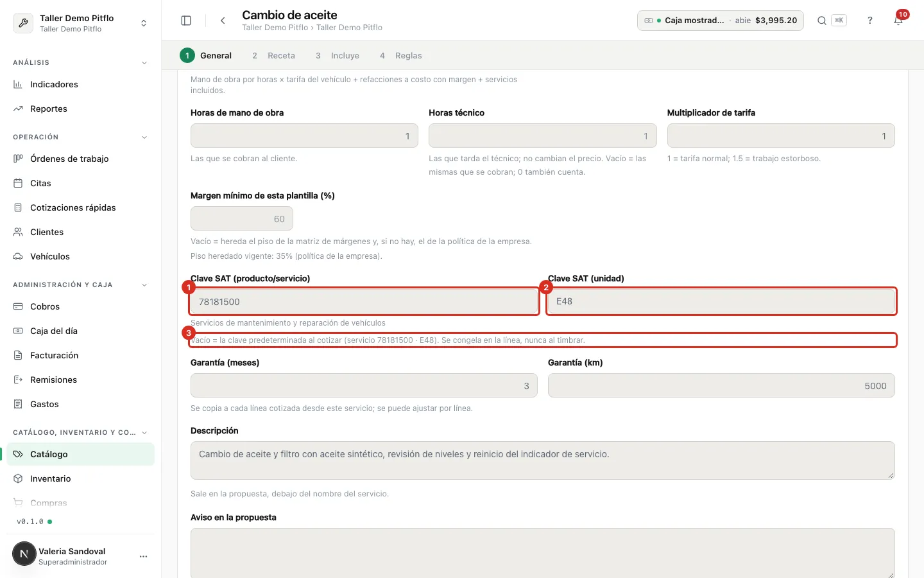This screenshot has height=578, width=924.
Task: Open the Caja mostrador status button
Action: tap(721, 21)
